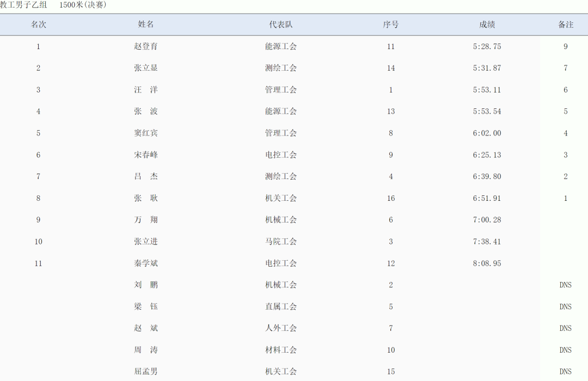
Task: Click the 名次 column header
Action: click(38, 24)
